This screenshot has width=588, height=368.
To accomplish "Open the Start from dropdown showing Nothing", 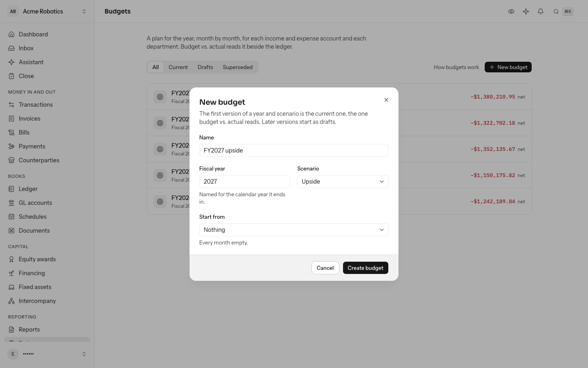I will [x=294, y=230].
